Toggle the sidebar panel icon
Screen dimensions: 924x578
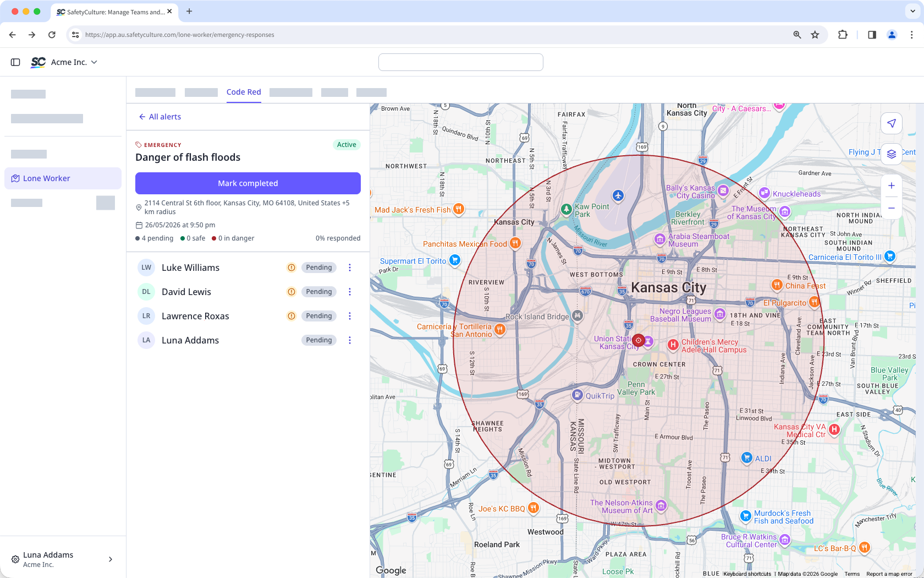coord(15,62)
